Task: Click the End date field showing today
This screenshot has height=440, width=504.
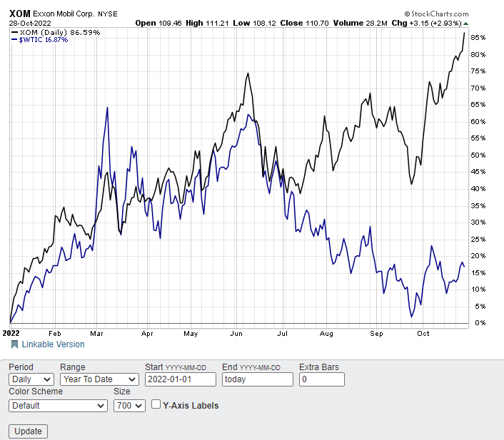Action: 258,379
